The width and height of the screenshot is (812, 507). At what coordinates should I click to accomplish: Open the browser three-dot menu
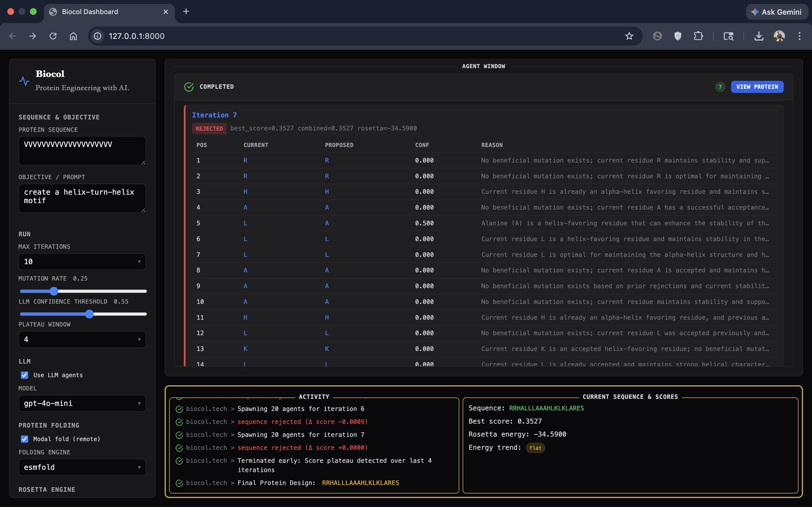tap(800, 36)
